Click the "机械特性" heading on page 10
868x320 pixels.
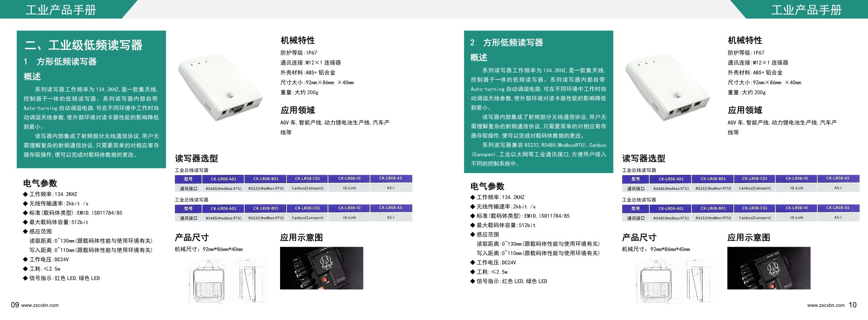pos(745,40)
